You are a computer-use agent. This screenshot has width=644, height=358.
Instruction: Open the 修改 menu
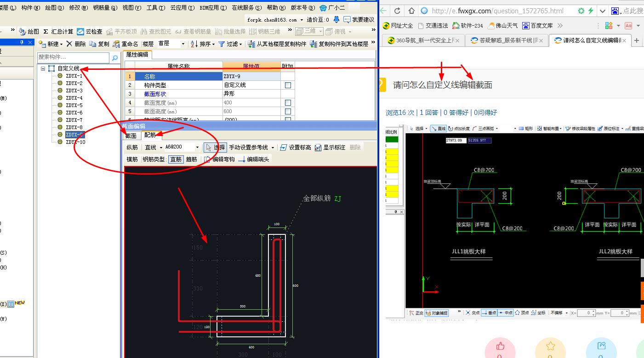(78, 8)
